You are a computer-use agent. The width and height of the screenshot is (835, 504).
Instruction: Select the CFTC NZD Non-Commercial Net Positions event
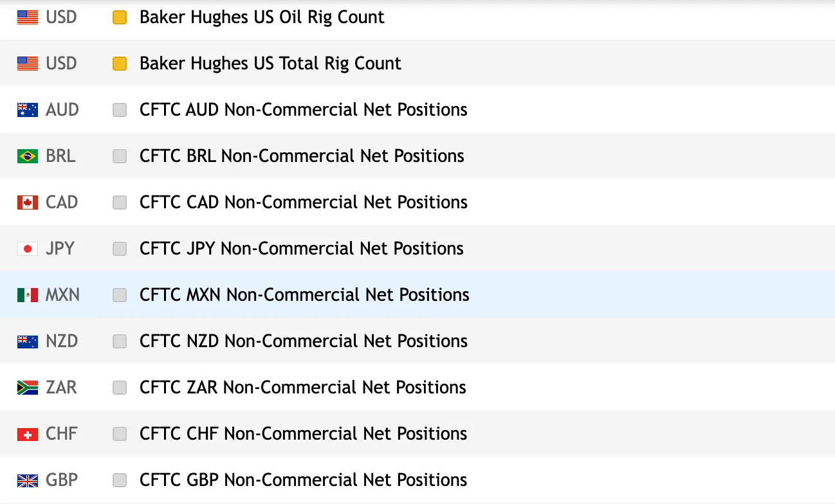point(304,341)
